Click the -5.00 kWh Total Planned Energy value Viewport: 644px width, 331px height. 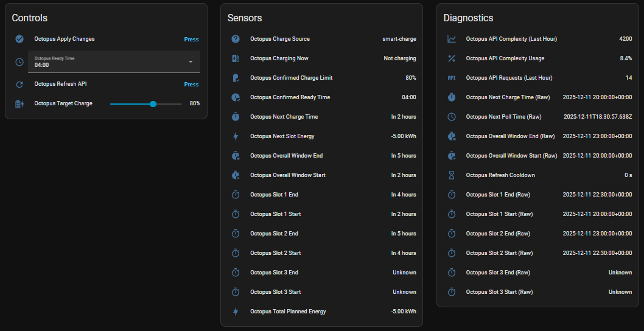coord(404,312)
